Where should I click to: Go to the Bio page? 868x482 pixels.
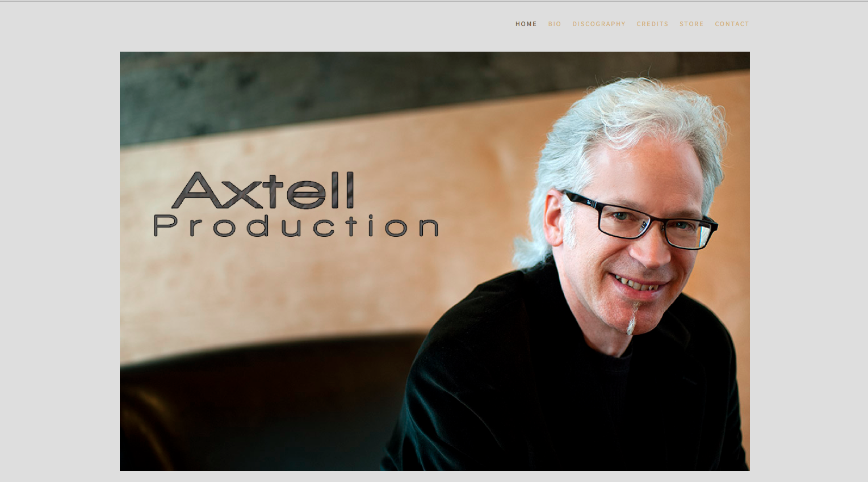tap(555, 24)
